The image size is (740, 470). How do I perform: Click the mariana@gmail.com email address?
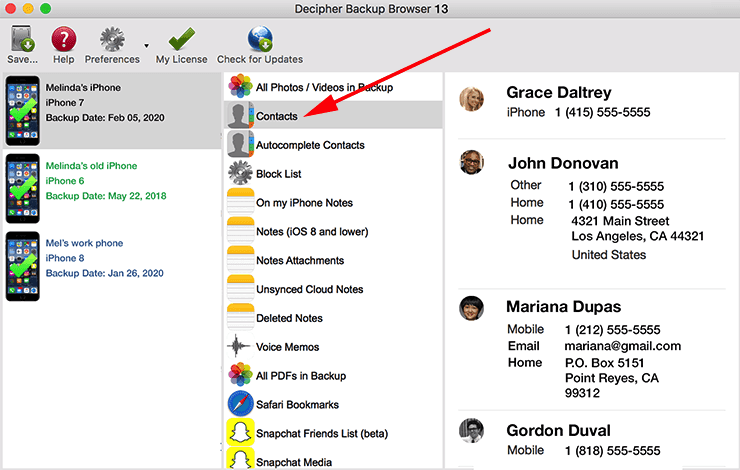click(x=622, y=346)
